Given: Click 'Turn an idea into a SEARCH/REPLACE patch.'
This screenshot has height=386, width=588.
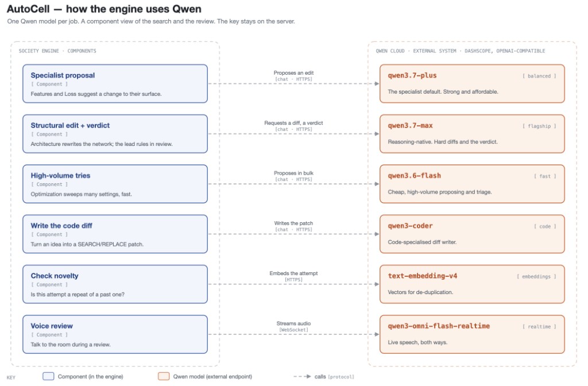Looking at the screenshot, I should pyautogui.click(x=87, y=245).
